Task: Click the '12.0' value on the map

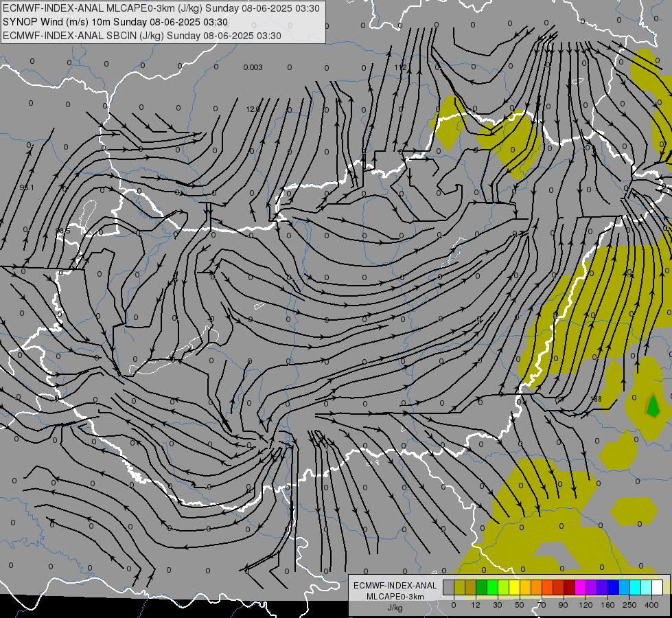Action: tap(253, 109)
